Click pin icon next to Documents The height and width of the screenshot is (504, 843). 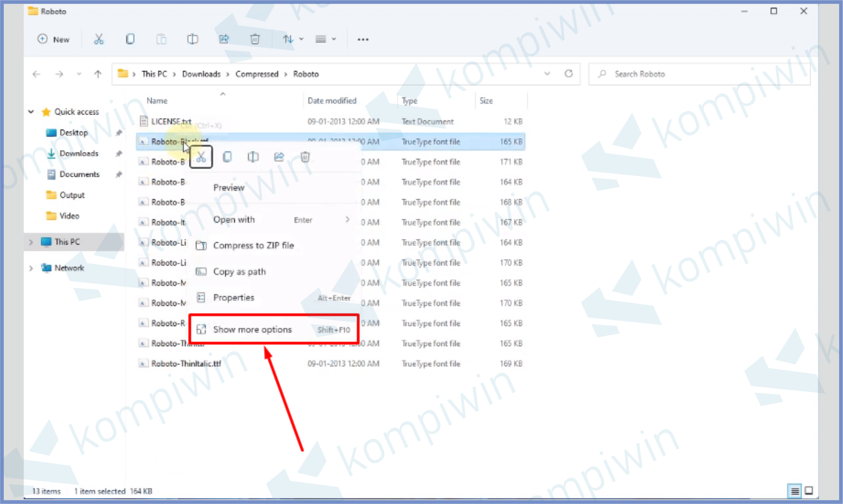[119, 174]
